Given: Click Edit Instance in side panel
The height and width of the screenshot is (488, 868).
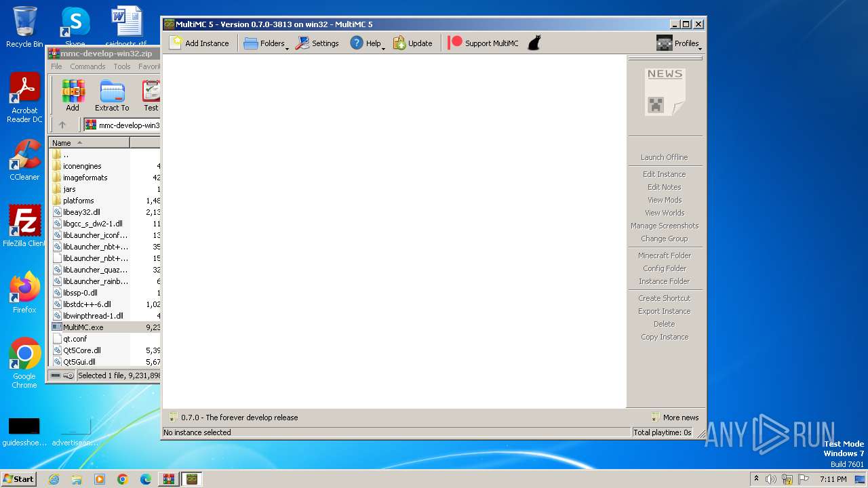Looking at the screenshot, I should point(664,174).
